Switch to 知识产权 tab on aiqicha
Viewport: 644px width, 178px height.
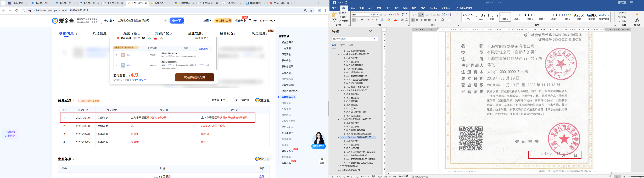[163, 33]
